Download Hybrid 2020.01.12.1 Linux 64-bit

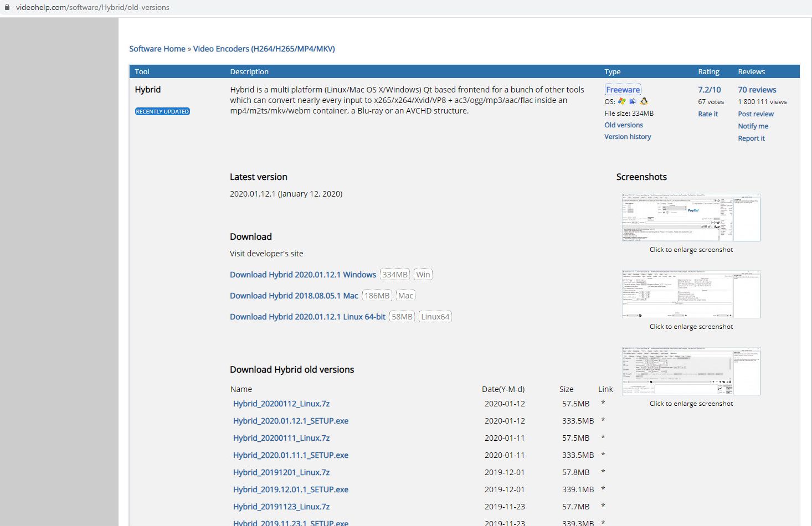(307, 317)
